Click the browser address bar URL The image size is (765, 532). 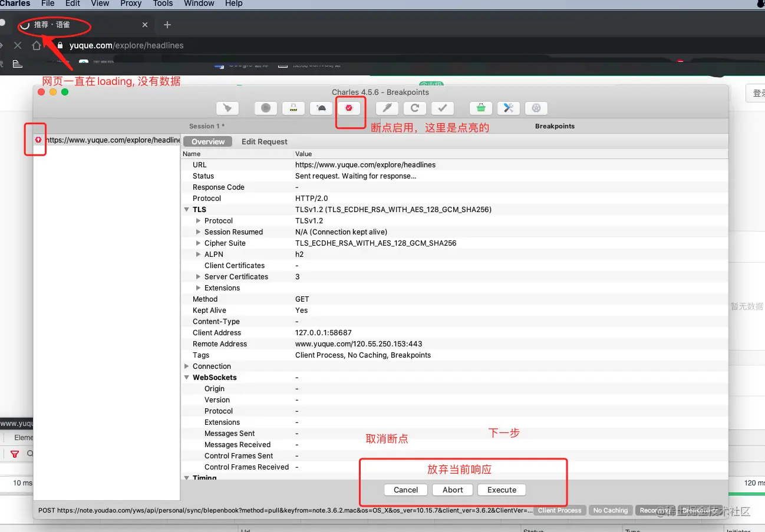(x=127, y=45)
